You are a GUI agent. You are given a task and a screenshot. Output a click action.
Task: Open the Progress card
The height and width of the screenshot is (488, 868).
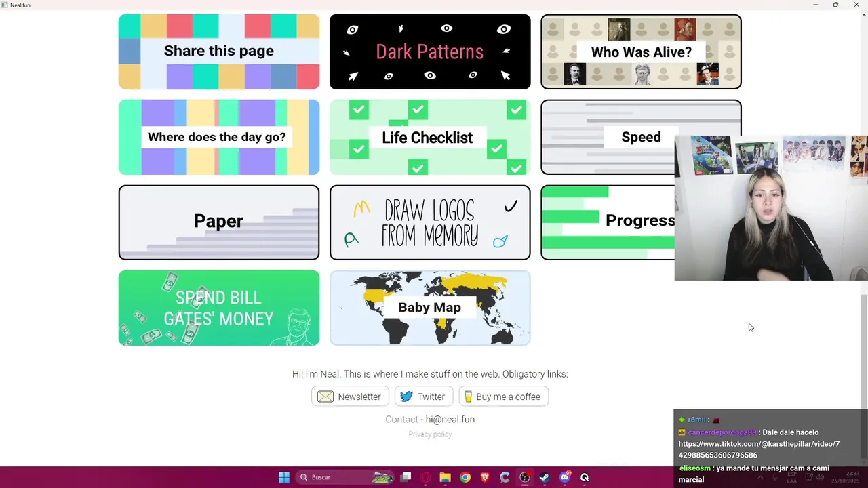608,222
